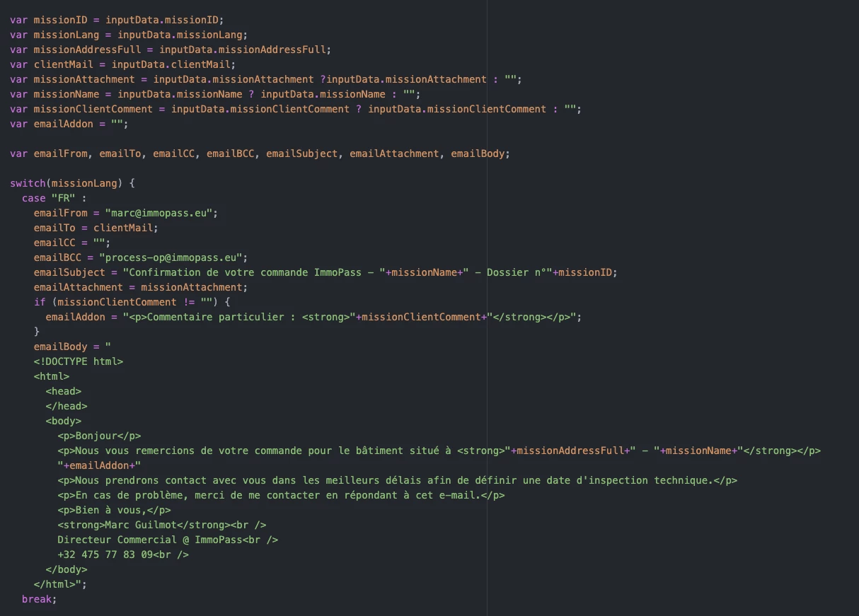The height and width of the screenshot is (616, 859).
Task: Click the opening <head> tag
Action: point(64,391)
